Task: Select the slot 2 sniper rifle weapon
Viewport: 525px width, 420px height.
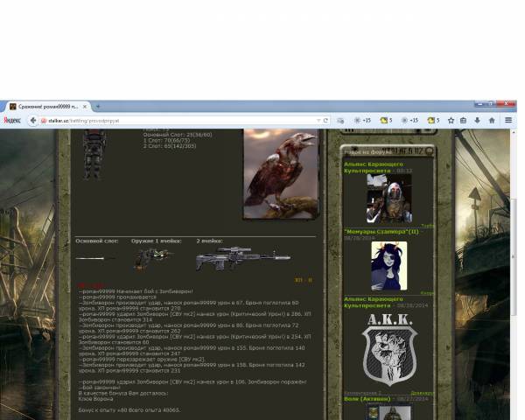Action: click(243, 258)
